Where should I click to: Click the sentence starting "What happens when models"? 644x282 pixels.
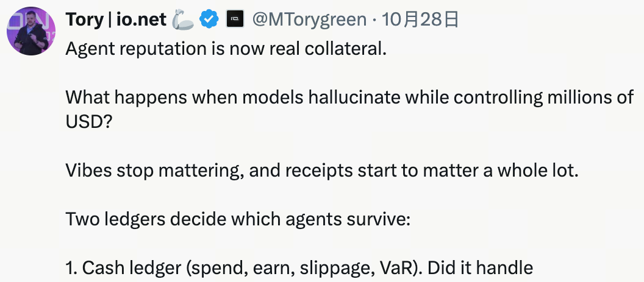(349, 96)
